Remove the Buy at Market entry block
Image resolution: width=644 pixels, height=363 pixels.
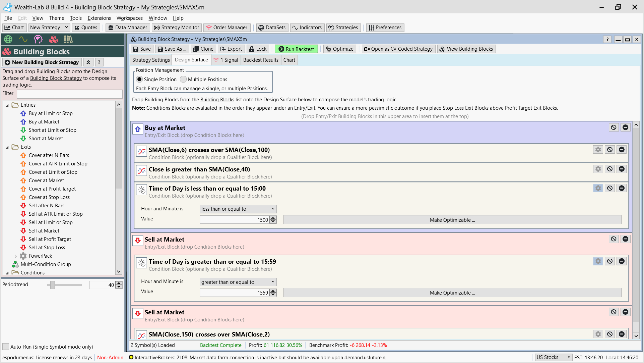(x=625, y=127)
